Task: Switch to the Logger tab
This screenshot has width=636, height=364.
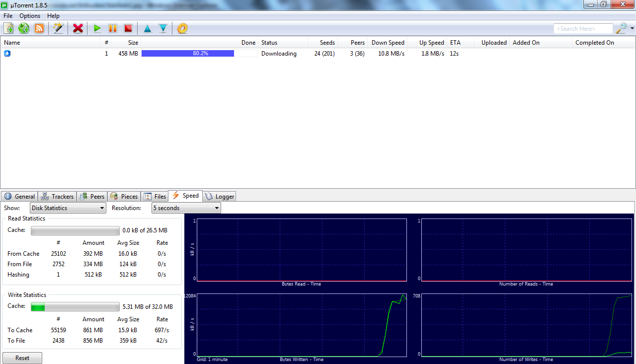Action: click(x=219, y=196)
